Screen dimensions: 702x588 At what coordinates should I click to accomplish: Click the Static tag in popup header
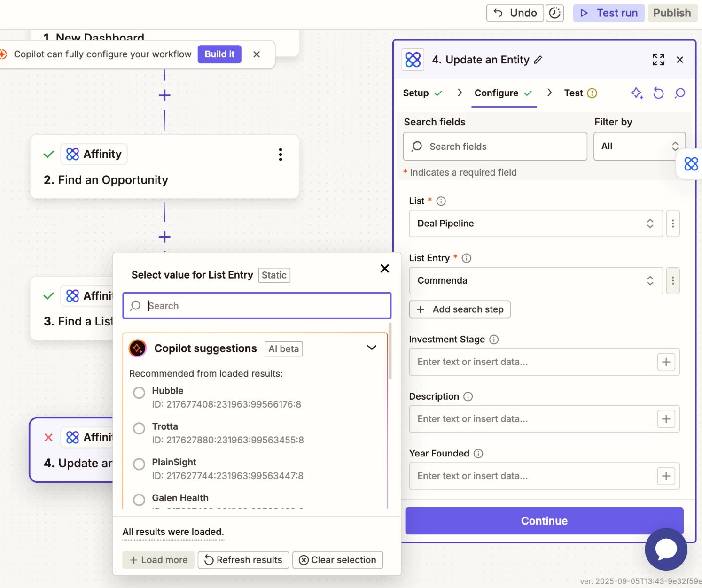(274, 275)
